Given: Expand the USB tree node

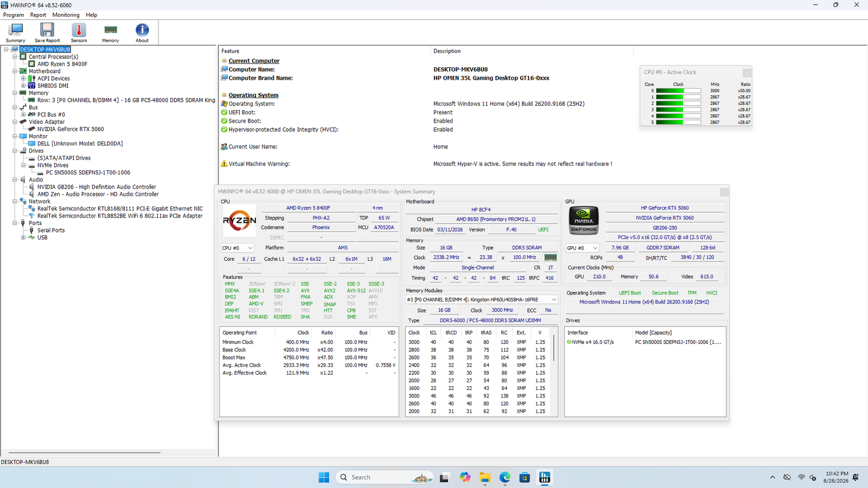Looking at the screenshot, I should point(23,237).
